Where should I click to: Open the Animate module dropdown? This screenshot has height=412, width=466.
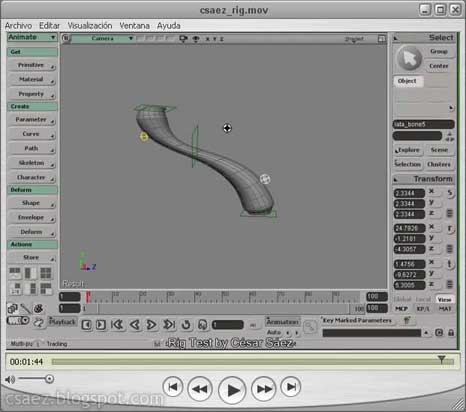point(32,37)
